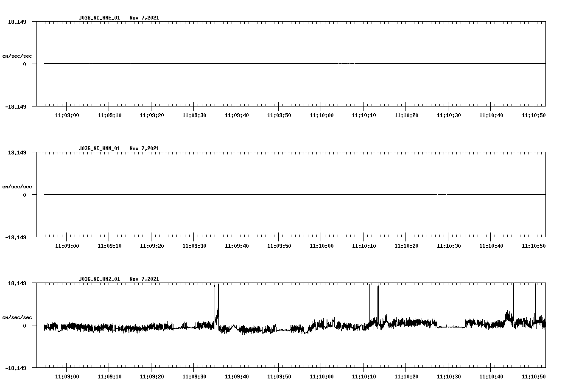This screenshot has width=576, height=392.
Task: Click 11:09:00 time label under HNE plot
Action: [x=67, y=115]
